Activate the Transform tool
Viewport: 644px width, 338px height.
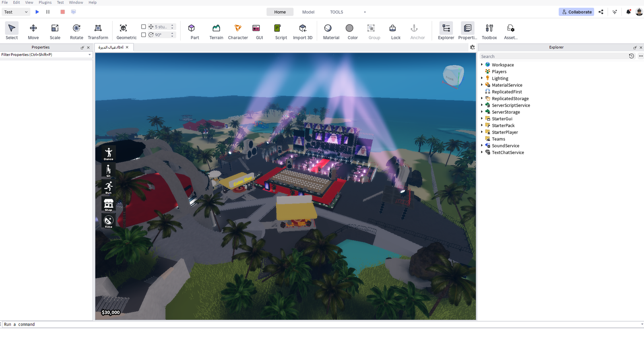(98, 31)
